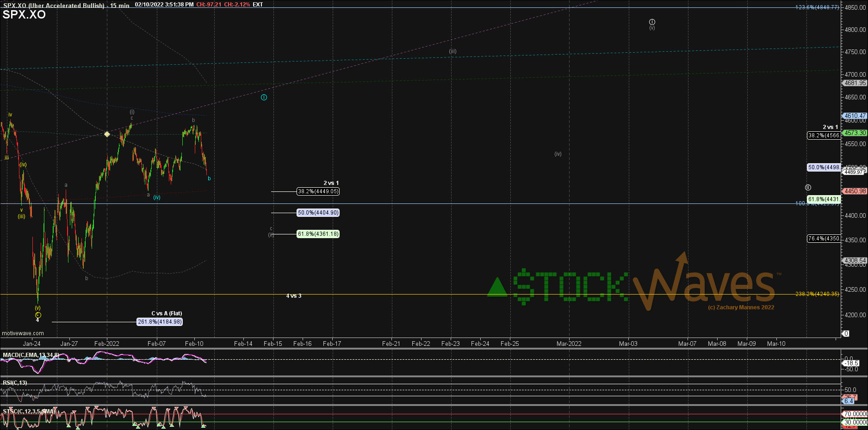Click the 61.8%(4361.18) retracement label
This screenshot has height=430, width=868.
[318, 234]
